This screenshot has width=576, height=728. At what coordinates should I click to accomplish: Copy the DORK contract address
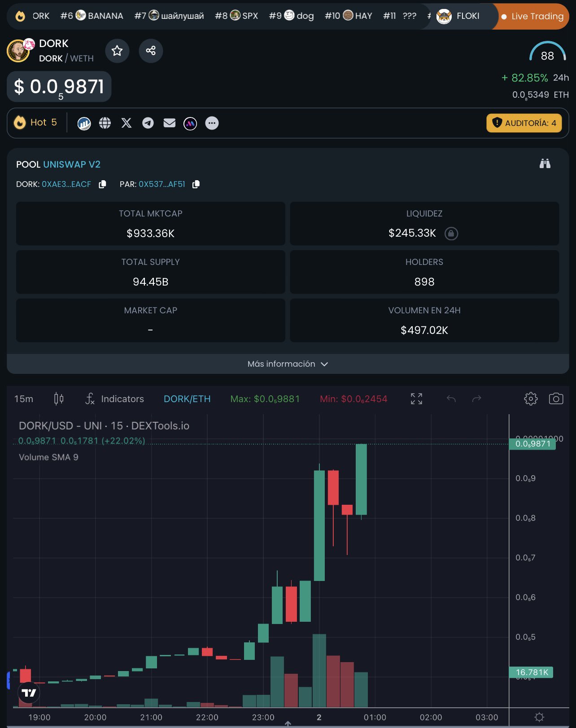pos(102,184)
